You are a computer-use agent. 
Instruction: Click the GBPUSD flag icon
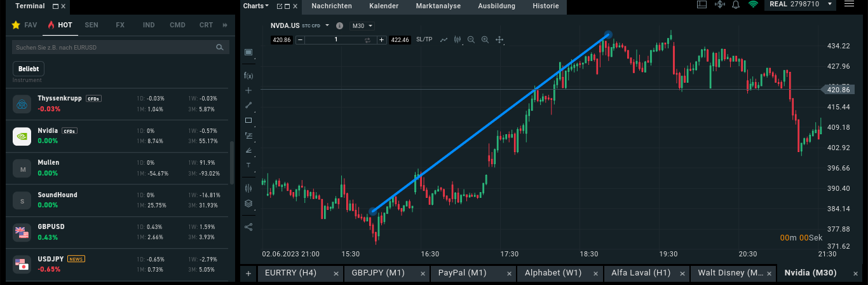click(x=22, y=232)
